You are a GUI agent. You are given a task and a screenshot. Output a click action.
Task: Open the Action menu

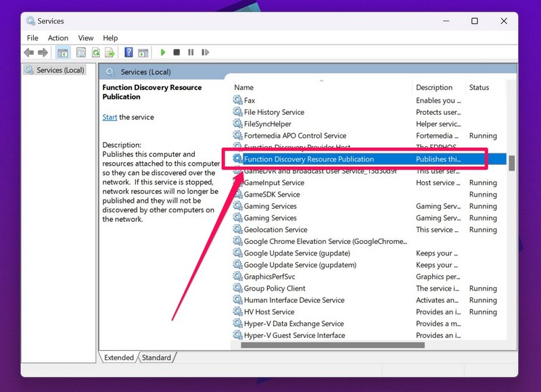point(57,38)
